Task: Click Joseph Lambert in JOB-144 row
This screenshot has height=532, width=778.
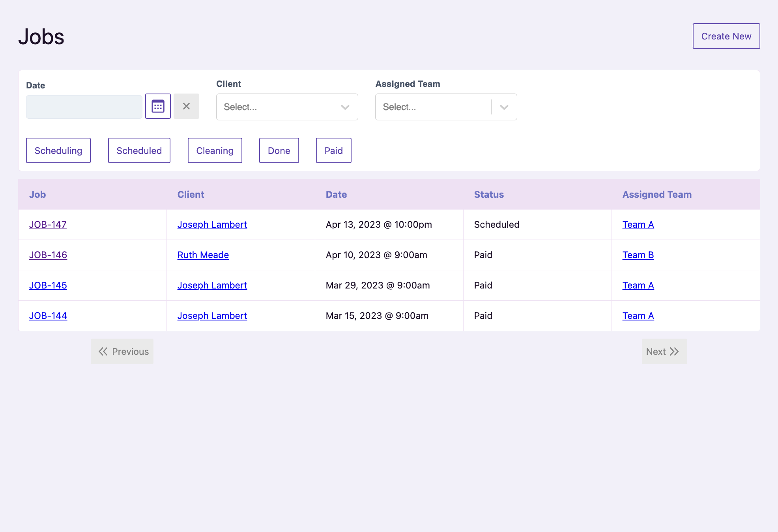Action: pyautogui.click(x=212, y=316)
